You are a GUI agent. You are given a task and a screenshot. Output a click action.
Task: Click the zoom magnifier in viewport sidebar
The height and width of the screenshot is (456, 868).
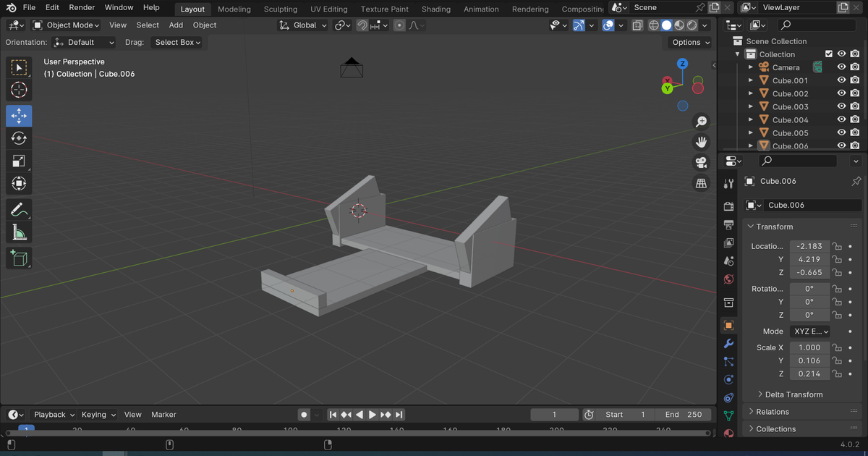(x=701, y=121)
